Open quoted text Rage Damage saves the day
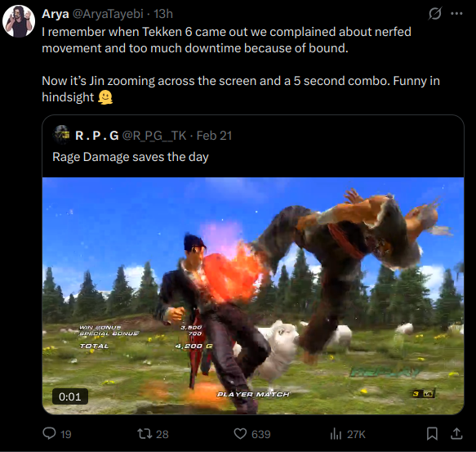This screenshot has width=476, height=452. (131, 157)
